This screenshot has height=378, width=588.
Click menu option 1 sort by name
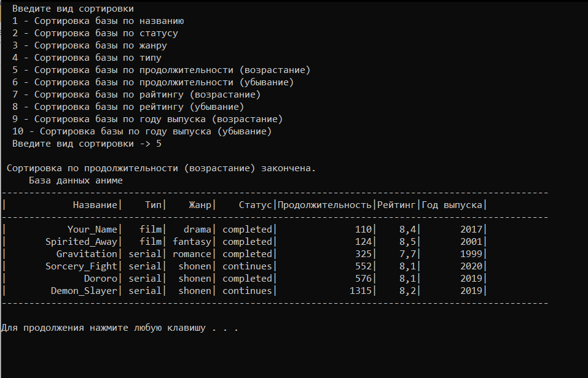[x=98, y=21]
